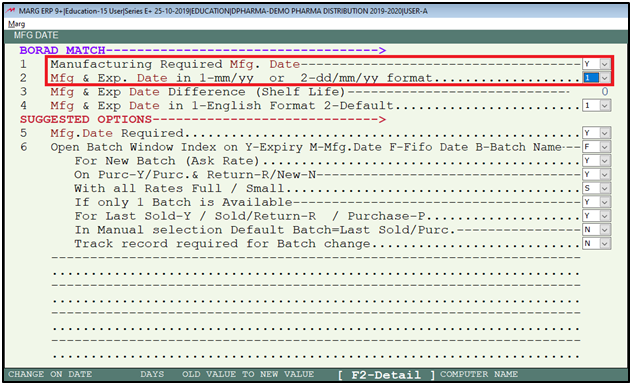Click 'OLD VALUE TO NEW VALUE' in status bar
The height and width of the screenshot is (385, 632).
coord(248,374)
